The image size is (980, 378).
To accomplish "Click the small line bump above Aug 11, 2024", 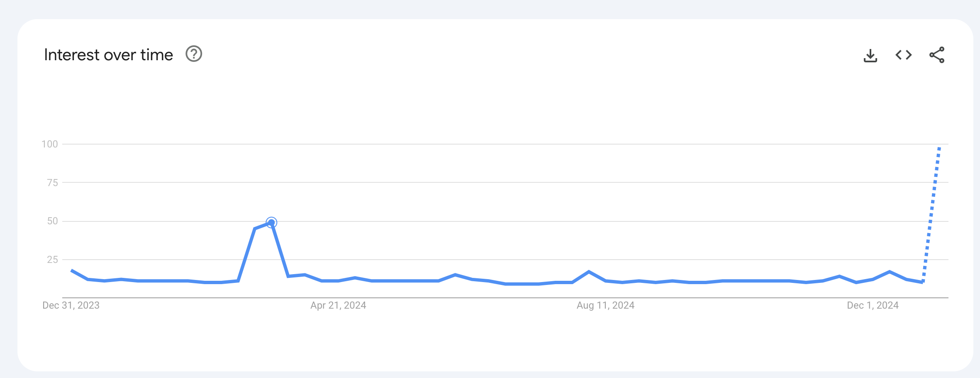I will tap(589, 272).
